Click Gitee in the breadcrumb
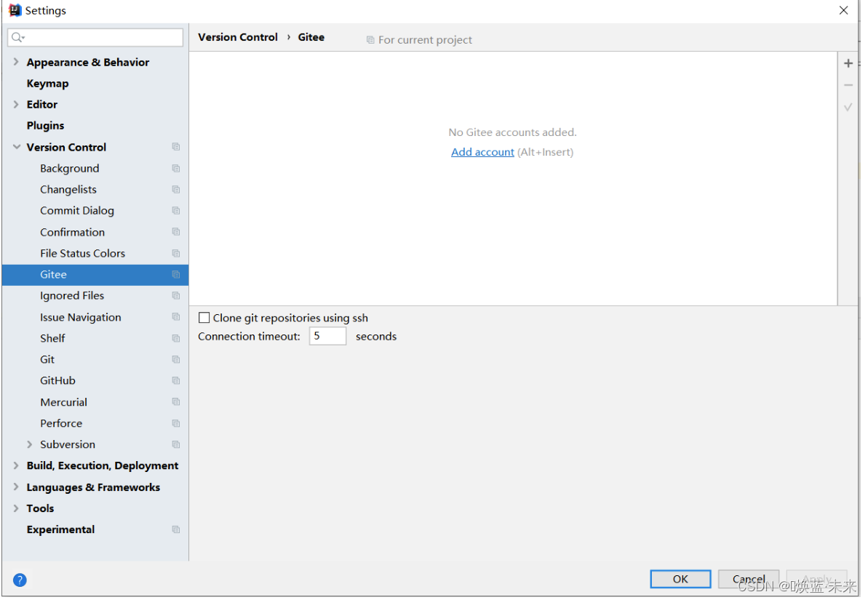Viewport: 868px width, 600px height. 311,37
